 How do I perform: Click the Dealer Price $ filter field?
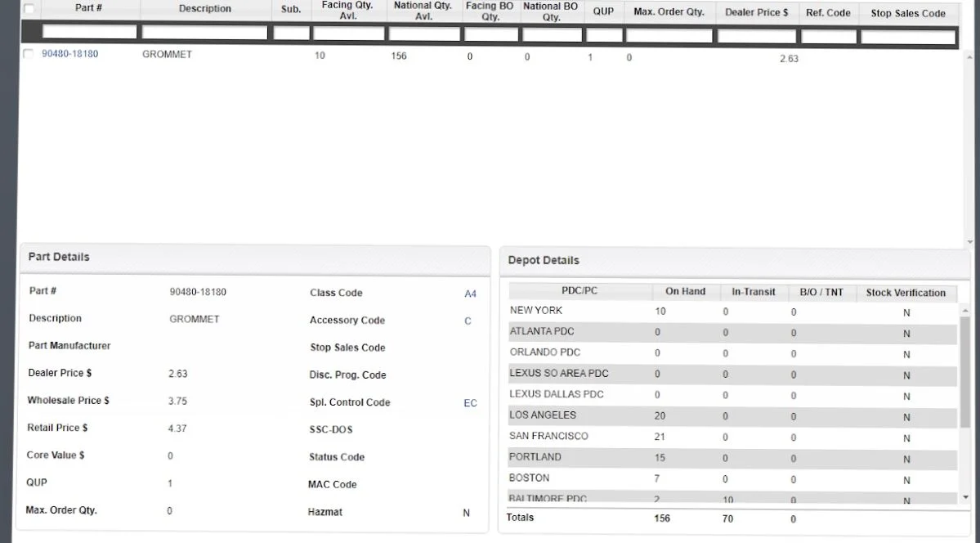coord(757,36)
